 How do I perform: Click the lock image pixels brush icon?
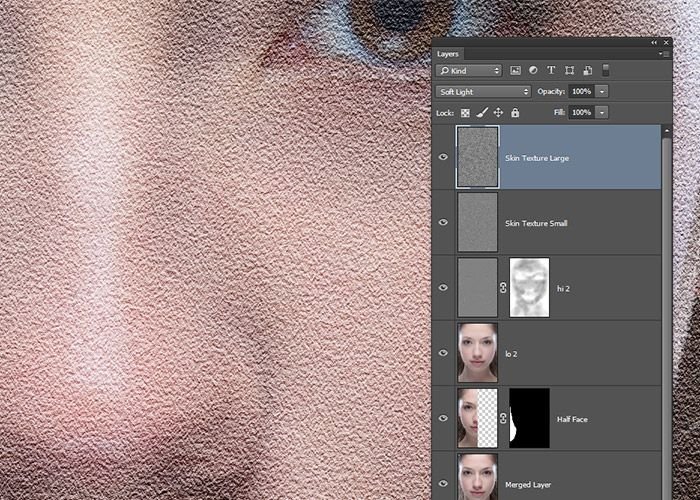pos(482,113)
